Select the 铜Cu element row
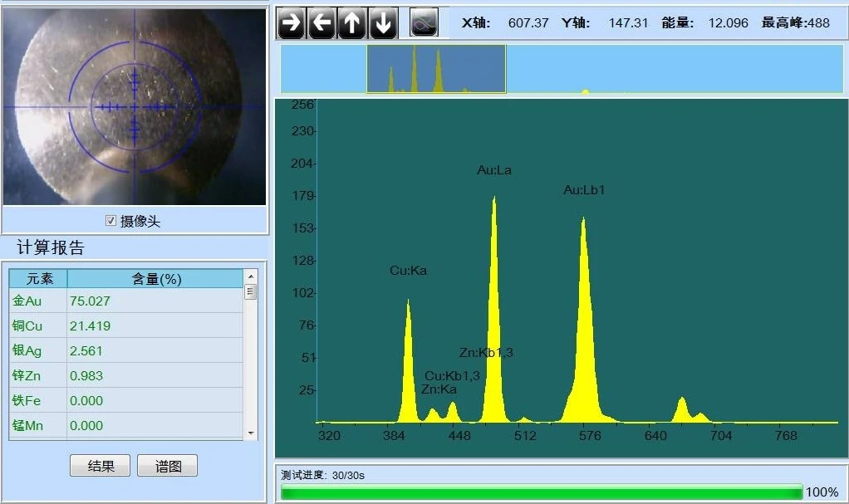Screen dimensions: 849x504 125,325
